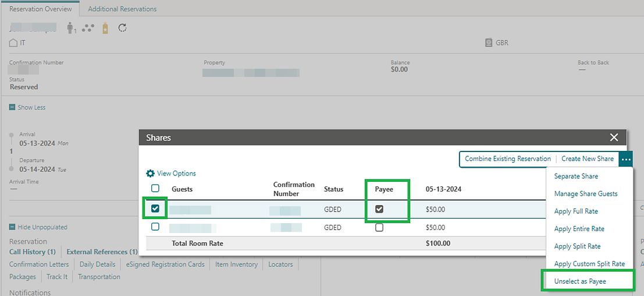Click the adult guest count icon
The width and height of the screenshot is (644, 296).
[72, 28]
